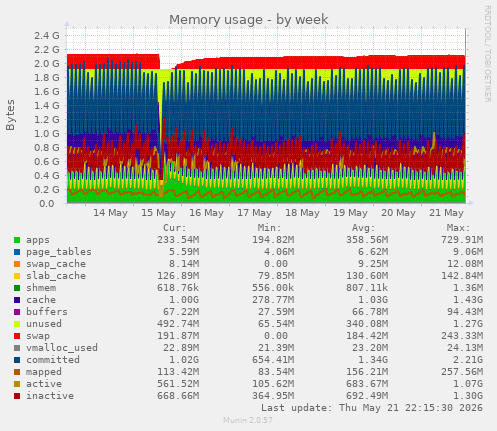Click the 'page_tables' legend label

tap(59, 252)
